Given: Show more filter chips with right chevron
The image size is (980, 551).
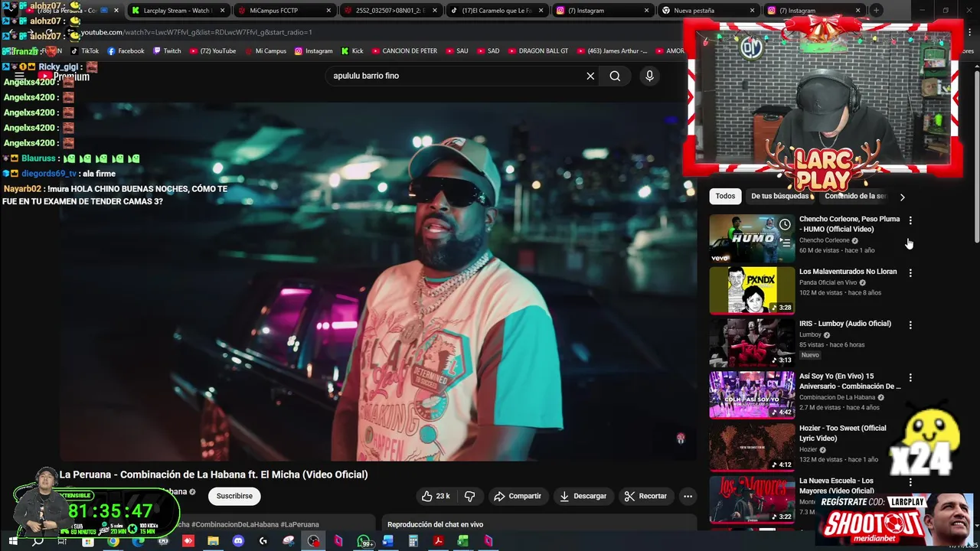Looking at the screenshot, I should click(902, 197).
